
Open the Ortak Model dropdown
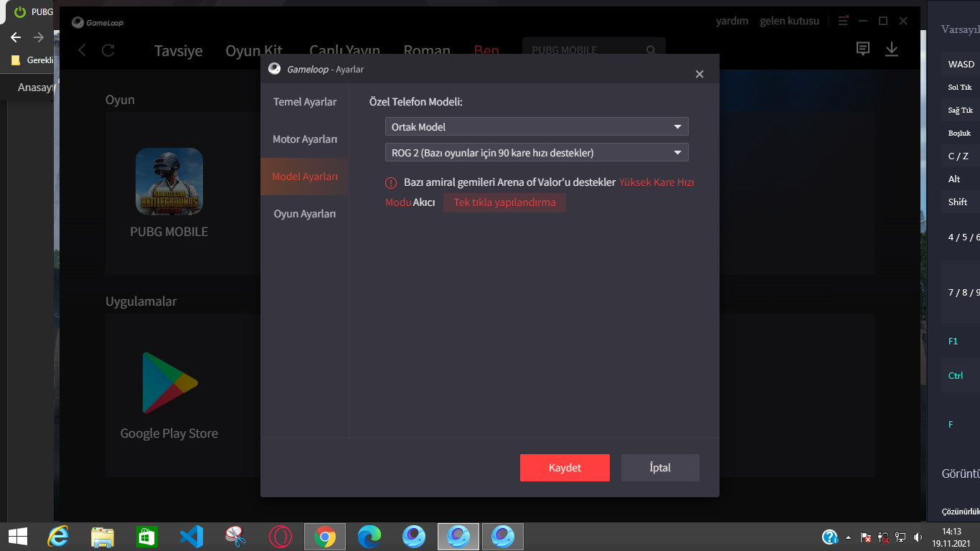point(537,127)
